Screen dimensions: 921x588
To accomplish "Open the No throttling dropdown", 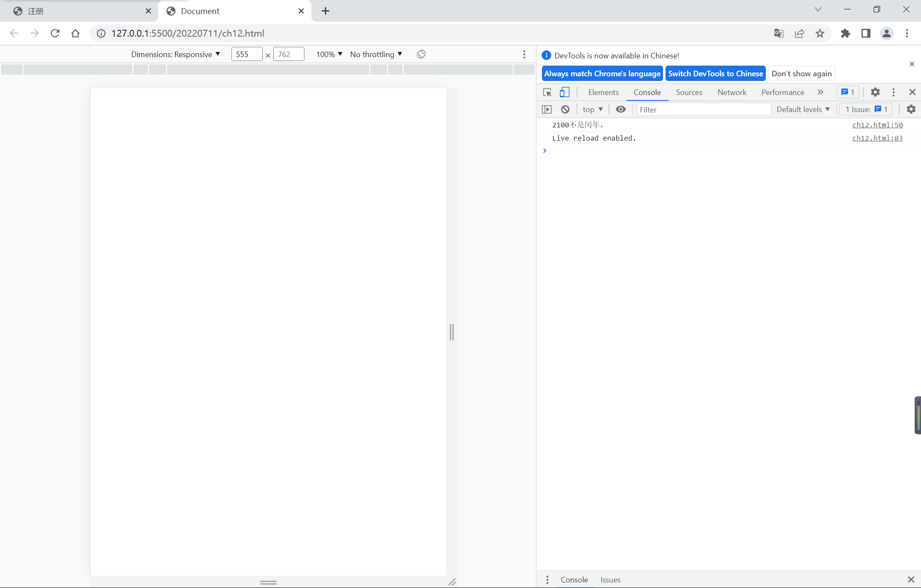I will click(x=376, y=54).
